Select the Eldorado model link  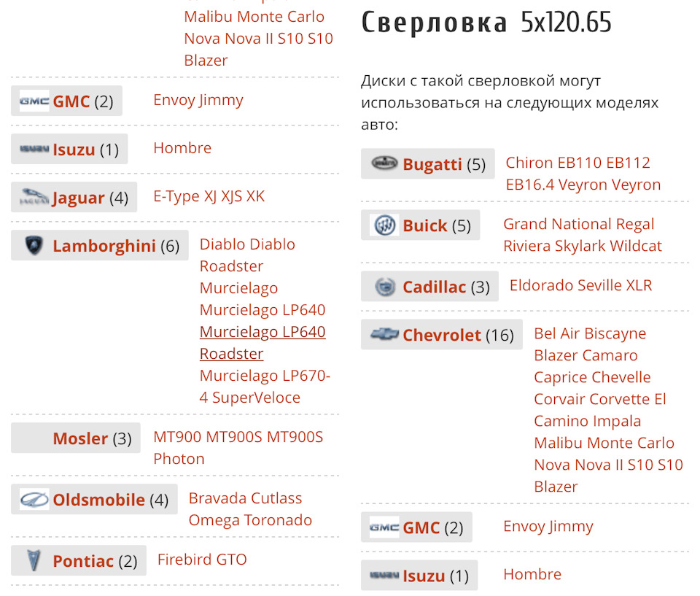click(542, 285)
